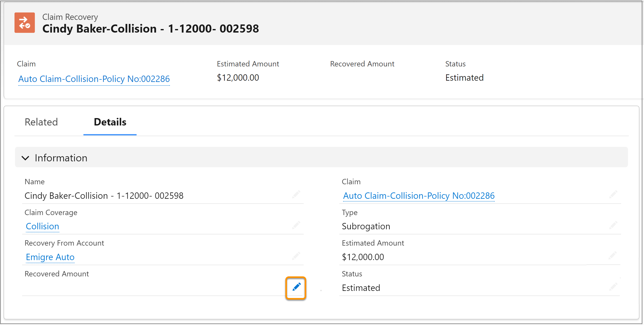Open the Collision coverage link
Viewport: 644px width, 325px height.
pos(42,226)
